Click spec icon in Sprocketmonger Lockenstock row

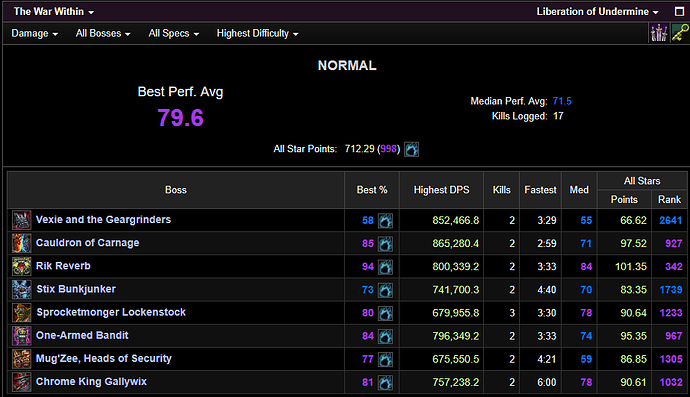pos(385,313)
